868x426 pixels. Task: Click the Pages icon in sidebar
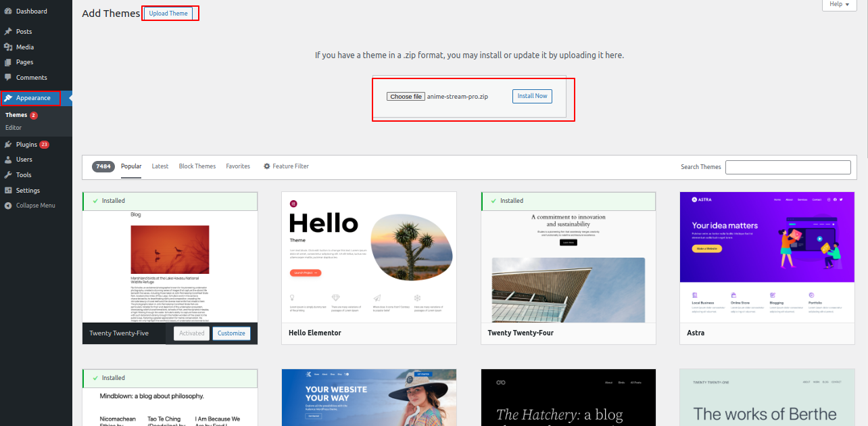8,62
